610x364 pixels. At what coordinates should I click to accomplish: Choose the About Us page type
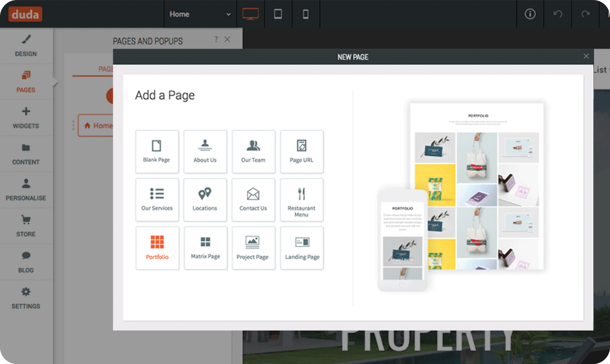tap(205, 152)
